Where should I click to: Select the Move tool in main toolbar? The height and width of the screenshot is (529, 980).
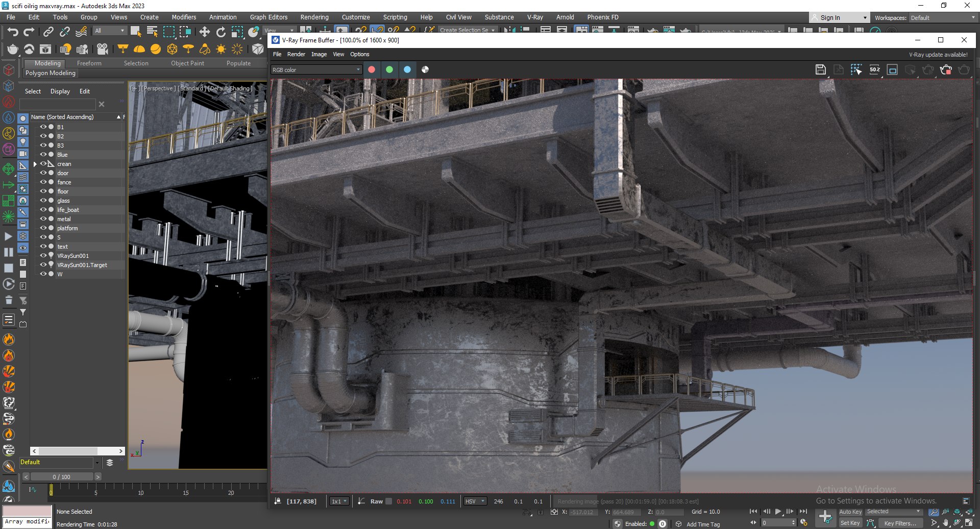[205, 32]
